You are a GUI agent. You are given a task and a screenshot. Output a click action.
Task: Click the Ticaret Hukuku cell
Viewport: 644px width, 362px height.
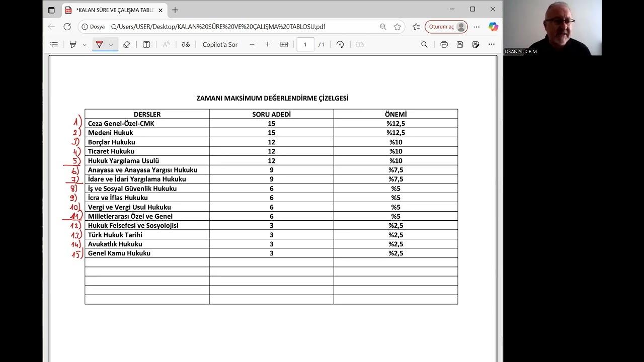(x=147, y=151)
